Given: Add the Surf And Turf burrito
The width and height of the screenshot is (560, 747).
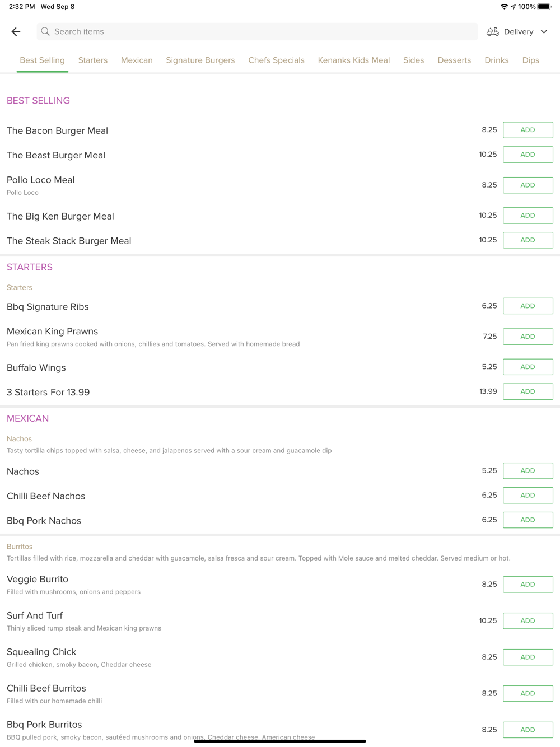Looking at the screenshot, I should click(528, 621).
